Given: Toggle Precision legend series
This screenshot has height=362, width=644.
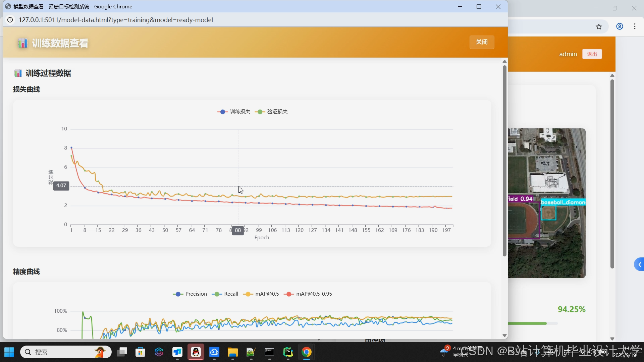Looking at the screenshot, I should tap(190, 294).
